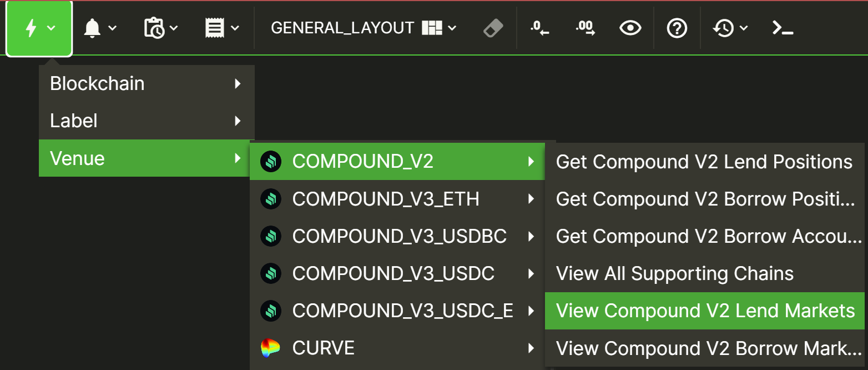Open COMPOUND_V3_USDC_E submenu
This screenshot has height=370, width=868.
[x=397, y=310]
